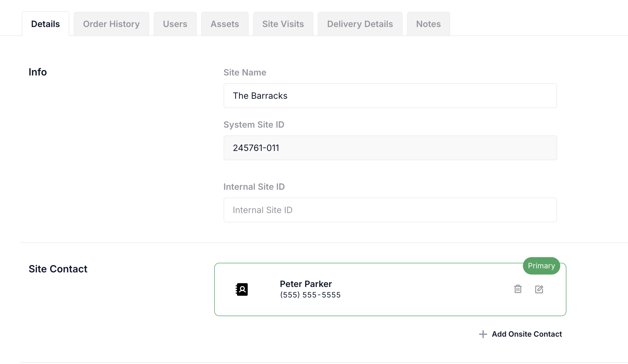View the Delivery Details tab
This screenshot has height=364, width=628.
360,24
